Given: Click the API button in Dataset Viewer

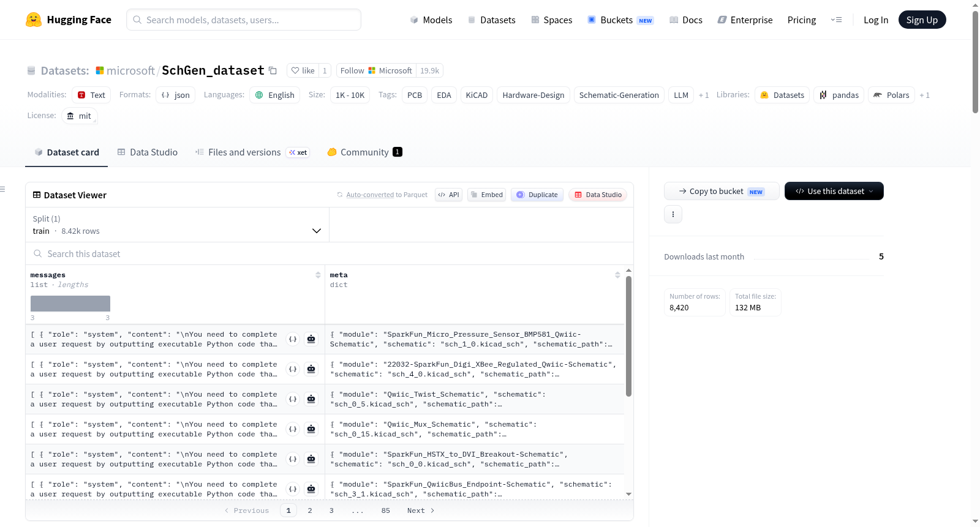Looking at the screenshot, I should tap(448, 195).
